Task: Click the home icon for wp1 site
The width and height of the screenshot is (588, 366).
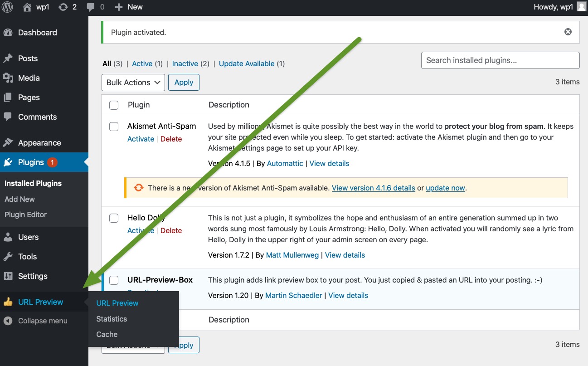Action: pos(28,7)
